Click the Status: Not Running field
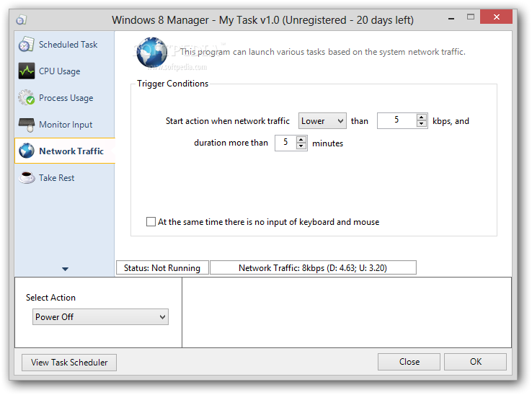 click(162, 267)
